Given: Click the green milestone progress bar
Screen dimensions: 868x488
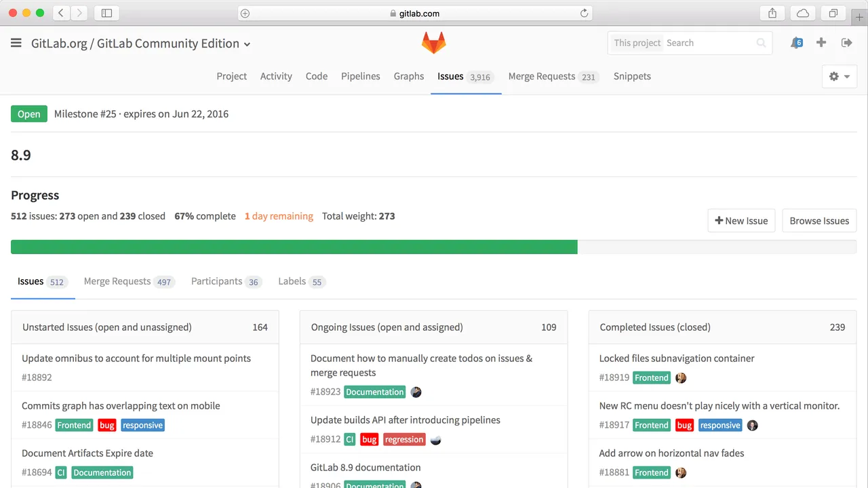Looking at the screenshot, I should pos(294,247).
